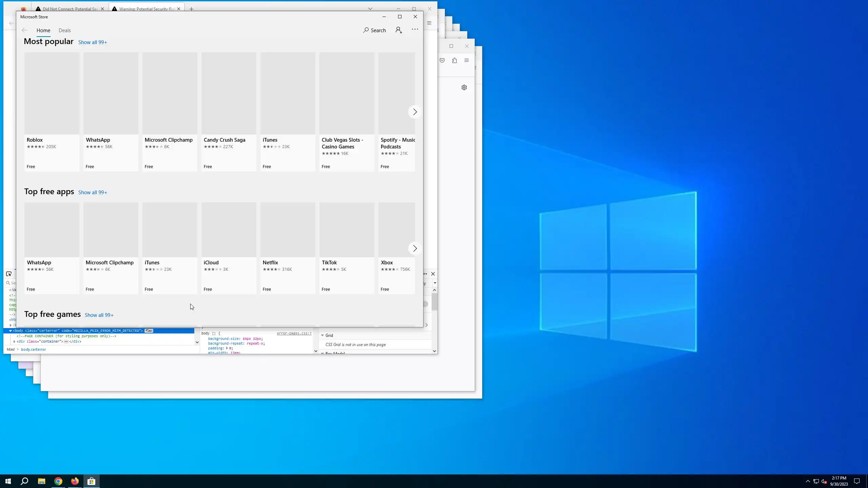Screen dimensions: 868x488
Task: Expand the div class container node
Action: tap(14, 342)
